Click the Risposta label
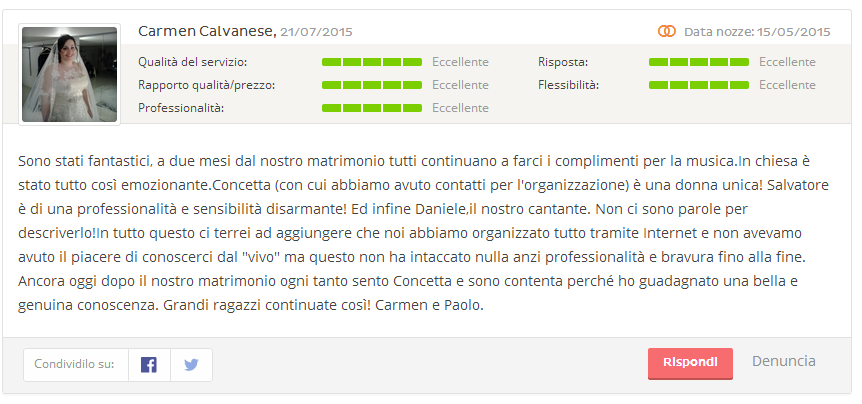 563,62
